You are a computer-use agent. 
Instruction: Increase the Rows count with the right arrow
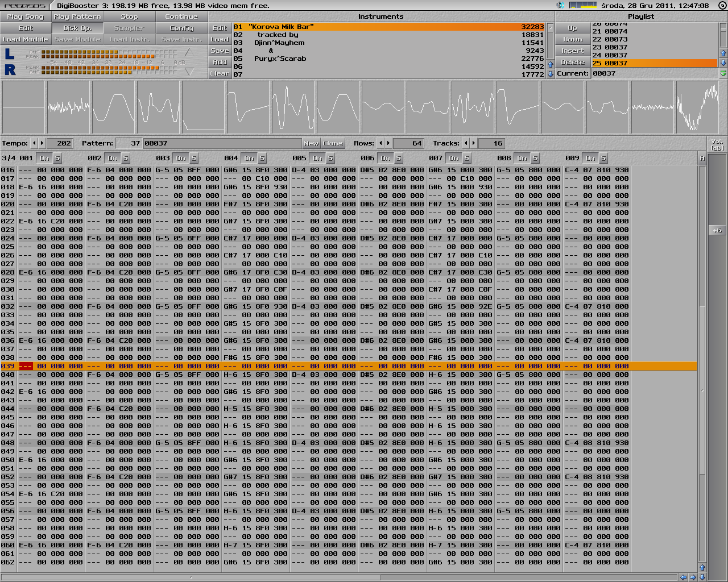click(388, 143)
